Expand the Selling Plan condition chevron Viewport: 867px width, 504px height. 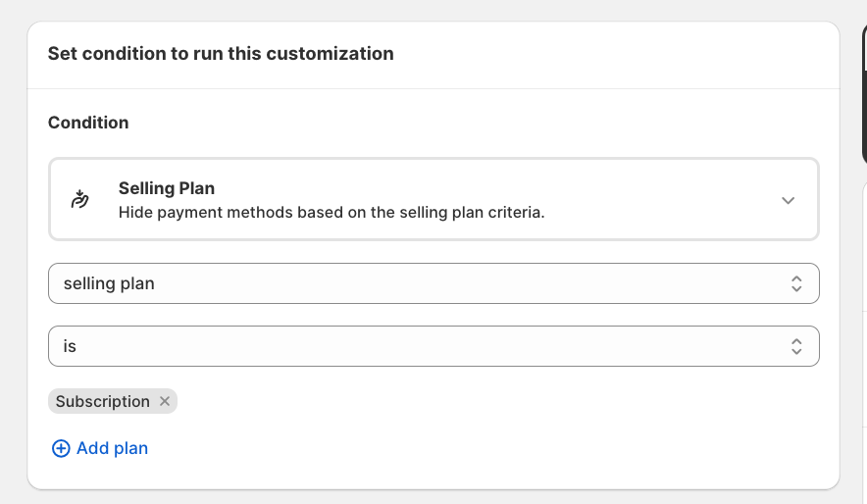(788, 200)
